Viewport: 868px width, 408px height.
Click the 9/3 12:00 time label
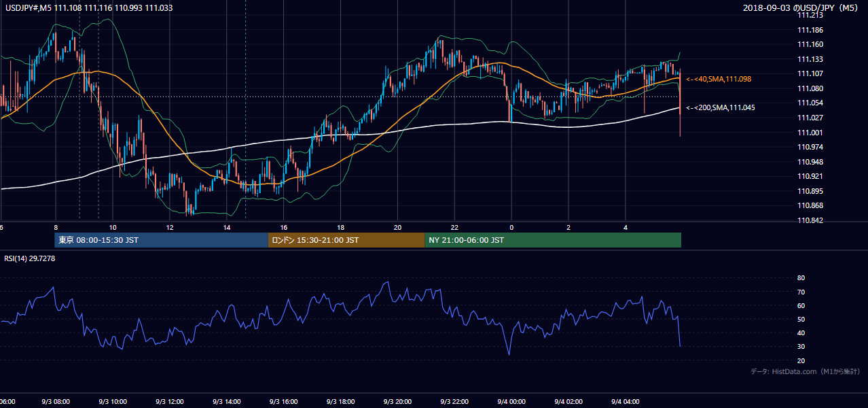169,402
